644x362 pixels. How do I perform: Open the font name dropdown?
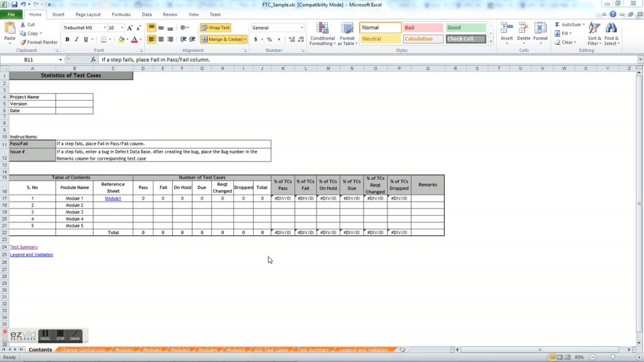[105, 28]
